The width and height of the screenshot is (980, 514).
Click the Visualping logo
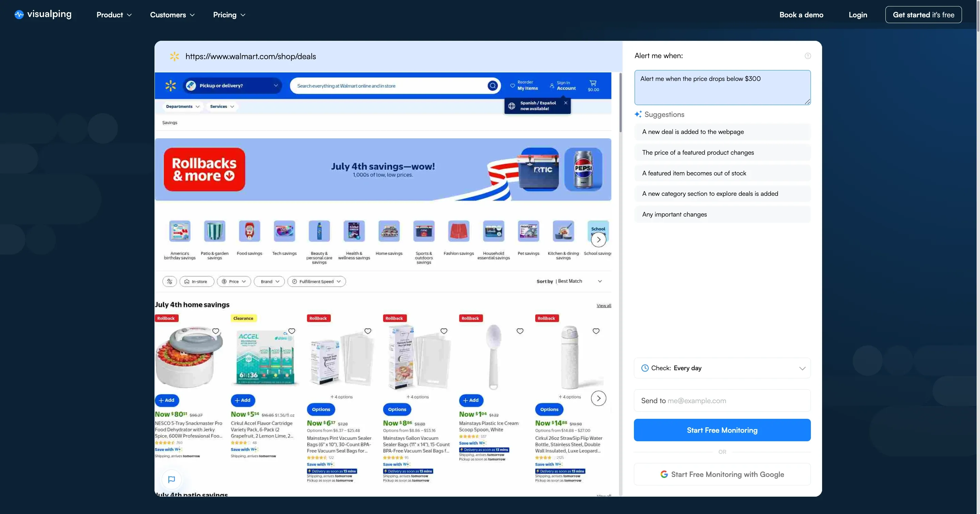(43, 14)
